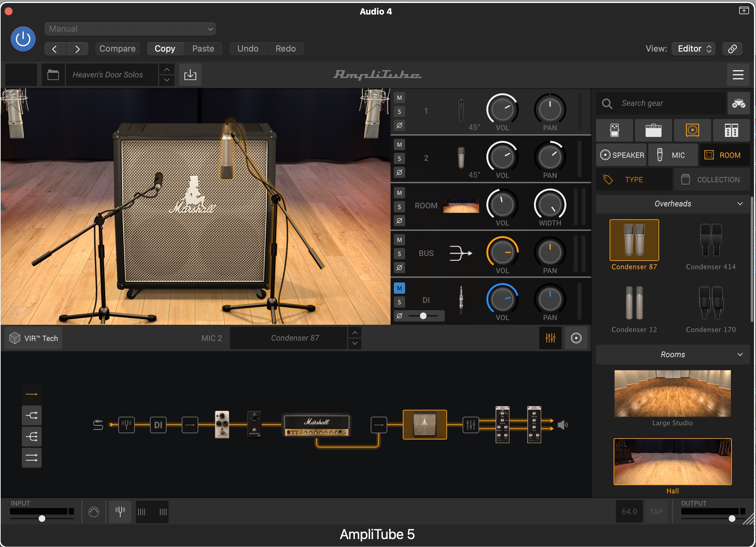Adjust the INPUT level slider
The image size is (756, 547).
(42, 519)
